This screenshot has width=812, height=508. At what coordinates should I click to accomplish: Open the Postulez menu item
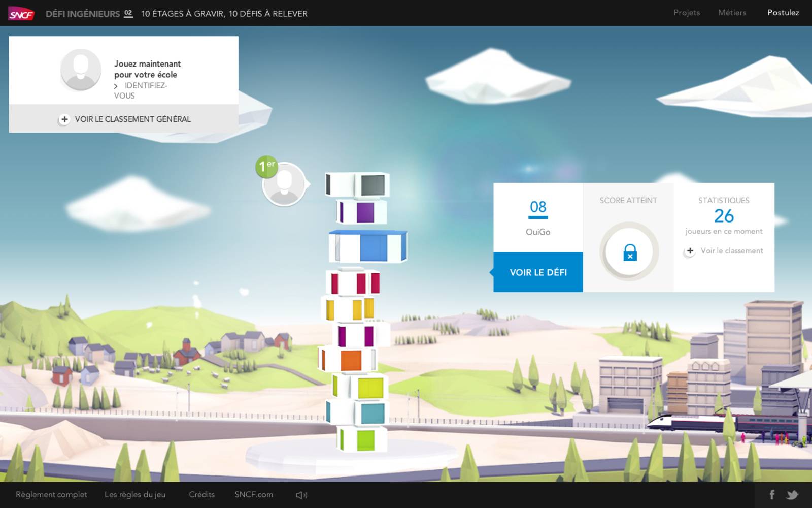pos(783,13)
